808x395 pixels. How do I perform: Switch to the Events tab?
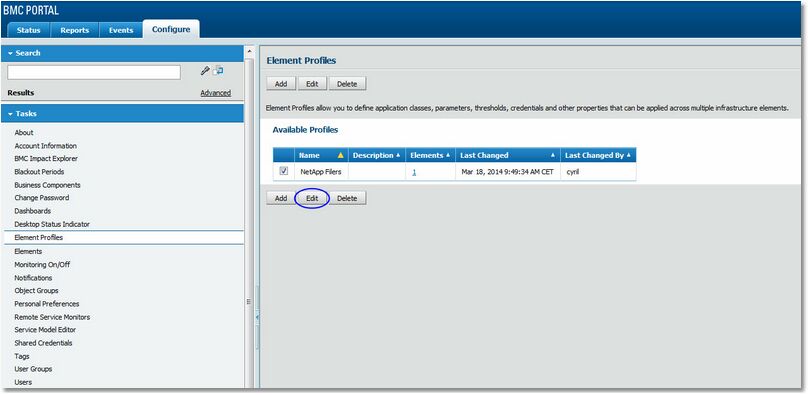point(121,30)
